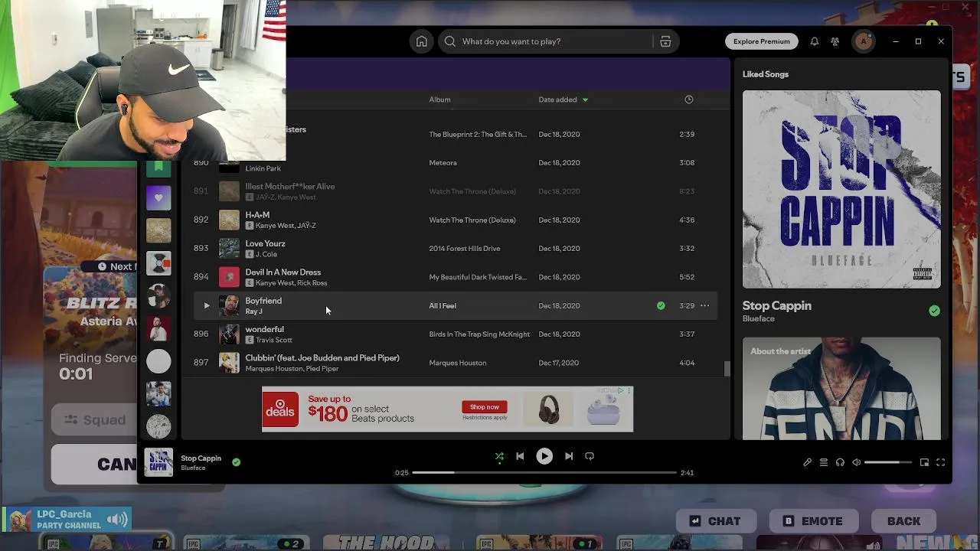
Task: Open Liked Songs heading in right panel
Action: pos(766,74)
